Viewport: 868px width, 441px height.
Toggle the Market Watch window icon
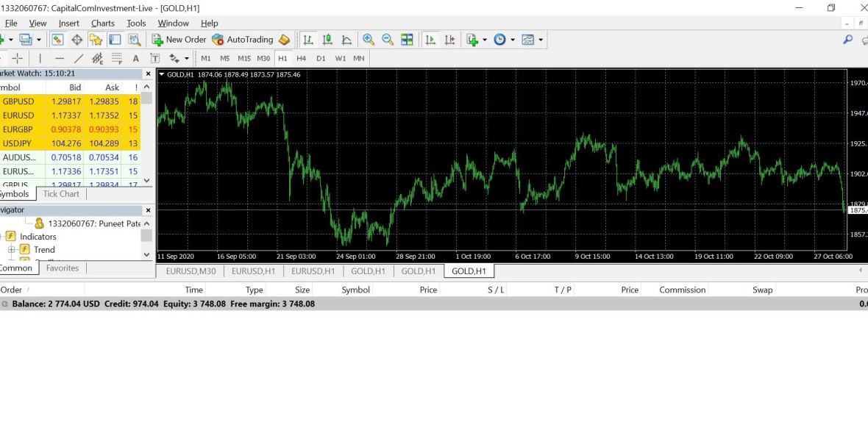coord(57,39)
